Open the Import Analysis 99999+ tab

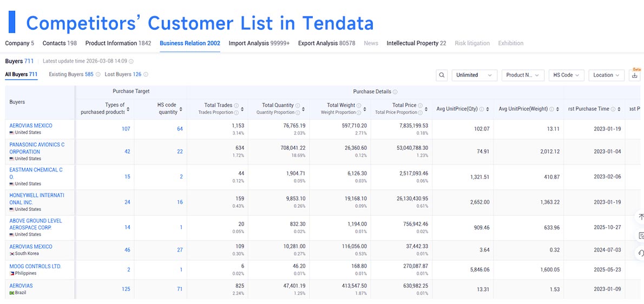[x=259, y=43]
